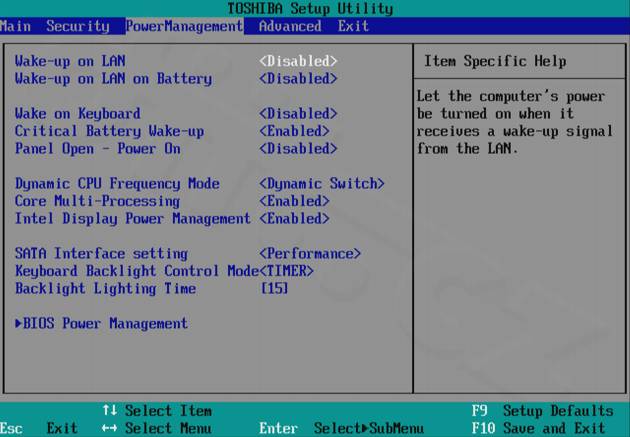This screenshot has width=630, height=437.
Task: Change the Wake-up on LAN Disabled value
Action: [298, 61]
